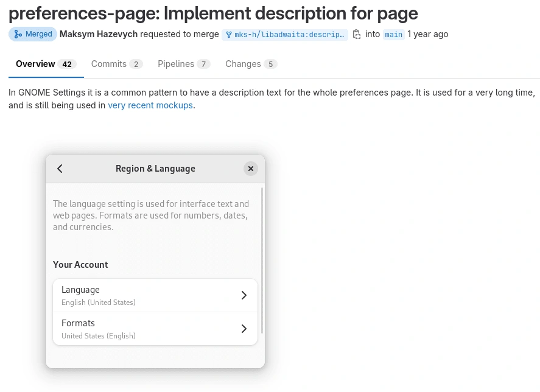Expand the Language row chevron
The height and width of the screenshot is (392, 540).
[244, 295]
